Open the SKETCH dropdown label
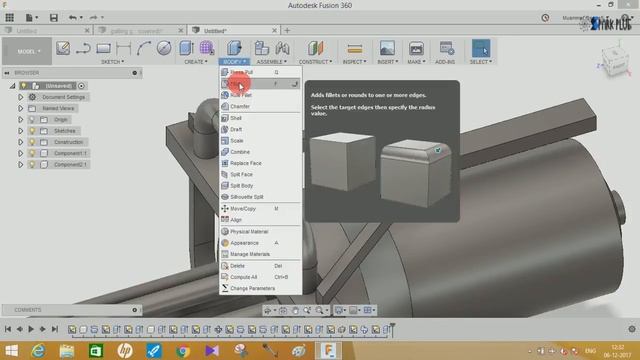The width and height of the screenshot is (640, 360). (112, 62)
